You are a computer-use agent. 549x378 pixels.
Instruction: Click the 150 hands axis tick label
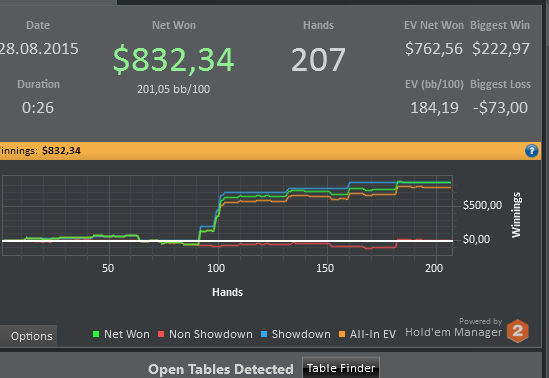tap(325, 268)
